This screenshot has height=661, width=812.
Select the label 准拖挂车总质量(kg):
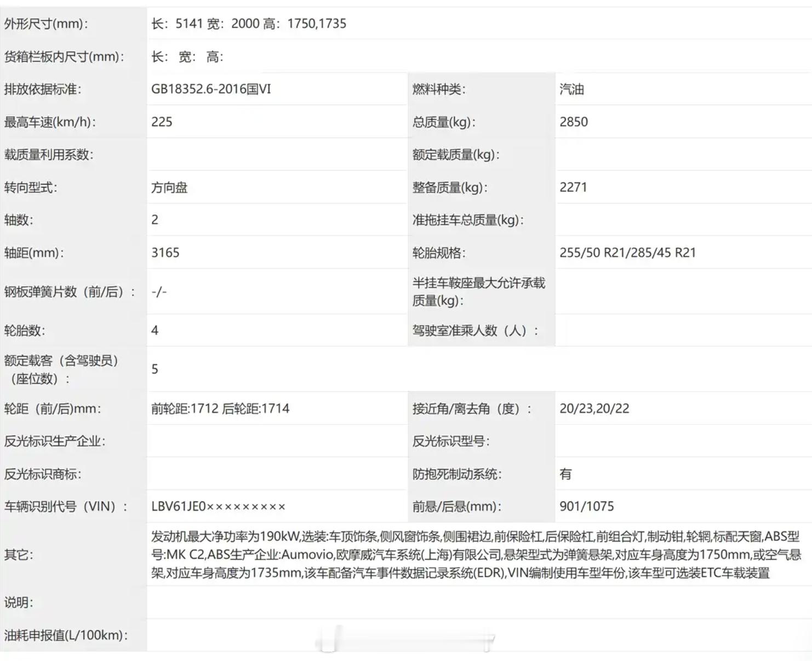[468, 220]
